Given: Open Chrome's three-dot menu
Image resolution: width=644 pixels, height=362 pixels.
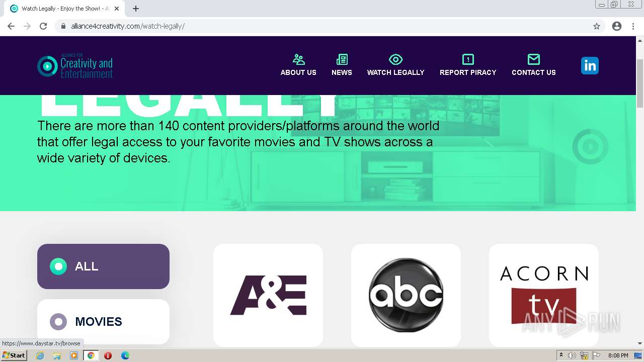Looking at the screenshot, I should 633,26.
